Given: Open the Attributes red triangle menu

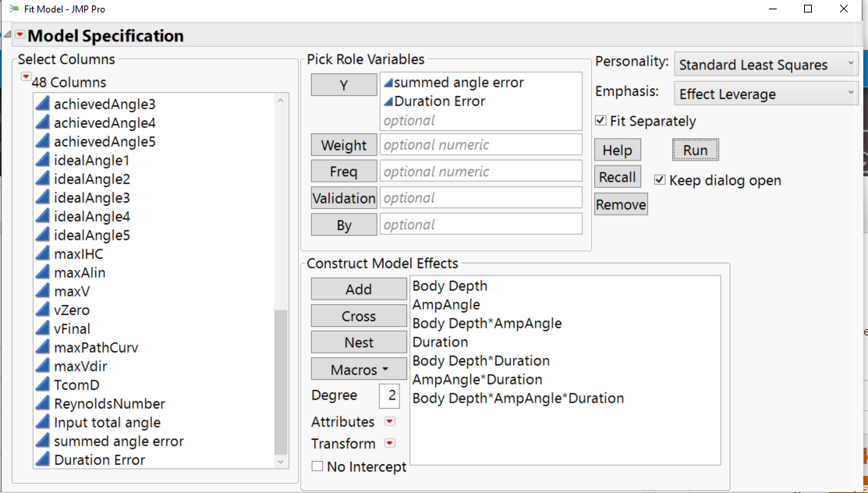Looking at the screenshot, I should point(390,422).
